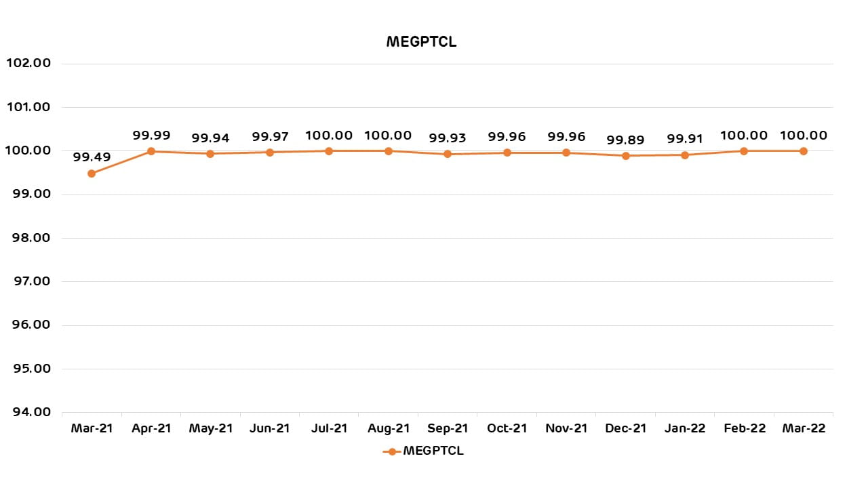Click the 99.99 data label
868x488 pixels.
tap(151, 135)
